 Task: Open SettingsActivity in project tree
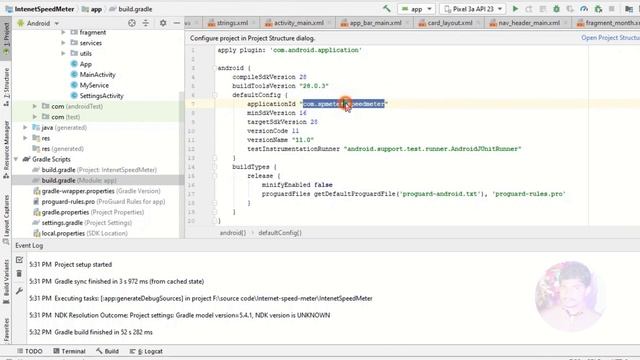click(x=97, y=96)
